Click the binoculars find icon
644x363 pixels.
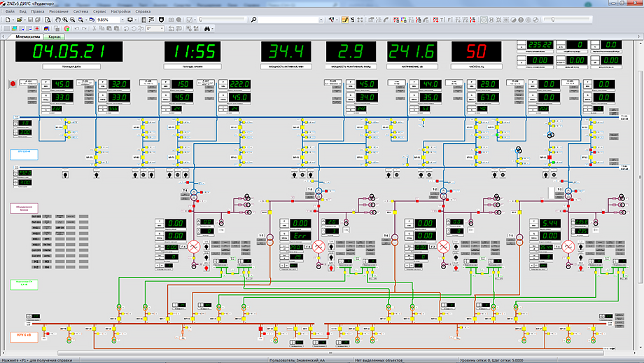pos(208,29)
